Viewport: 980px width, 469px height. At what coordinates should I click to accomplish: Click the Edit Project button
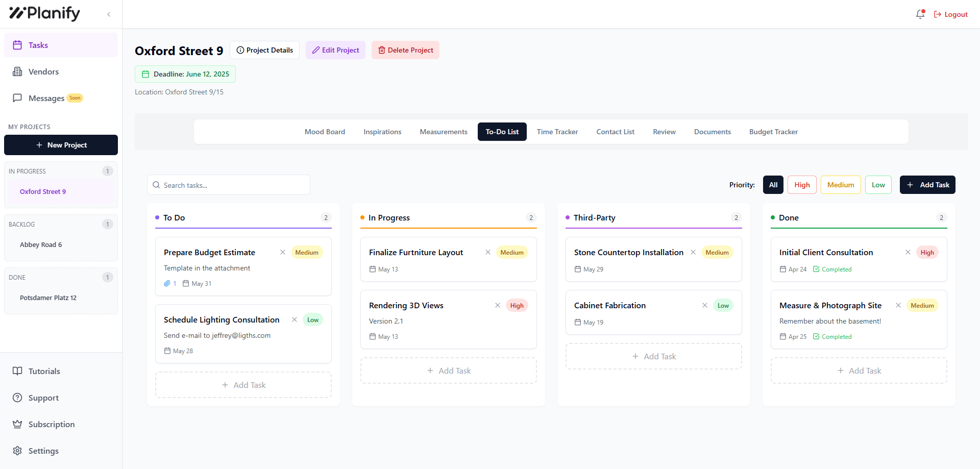click(x=335, y=50)
